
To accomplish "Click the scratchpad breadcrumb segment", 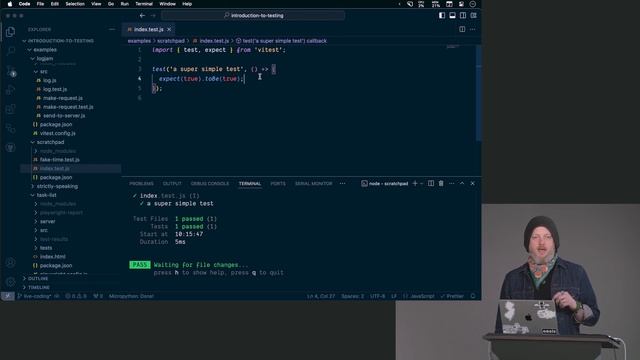I will pos(171,41).
